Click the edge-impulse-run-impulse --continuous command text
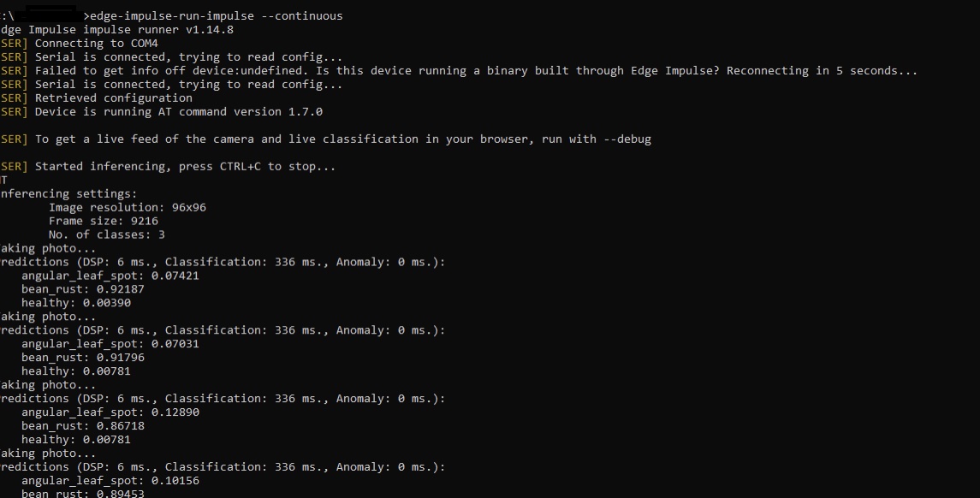 217,16
